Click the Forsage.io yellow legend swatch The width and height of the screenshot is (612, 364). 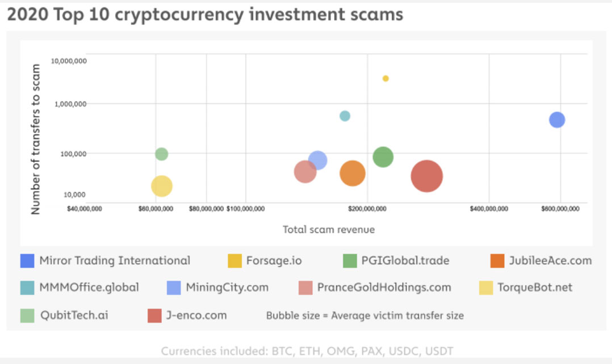(234, 261)
